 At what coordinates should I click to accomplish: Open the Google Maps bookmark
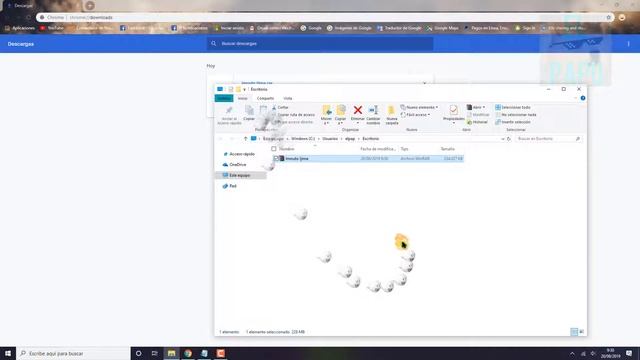point(442,28)
